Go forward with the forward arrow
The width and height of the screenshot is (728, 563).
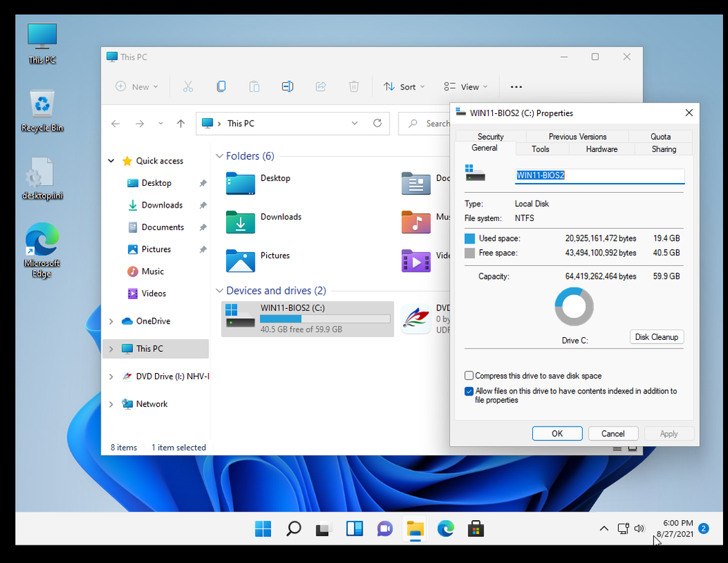pos(139,123)
